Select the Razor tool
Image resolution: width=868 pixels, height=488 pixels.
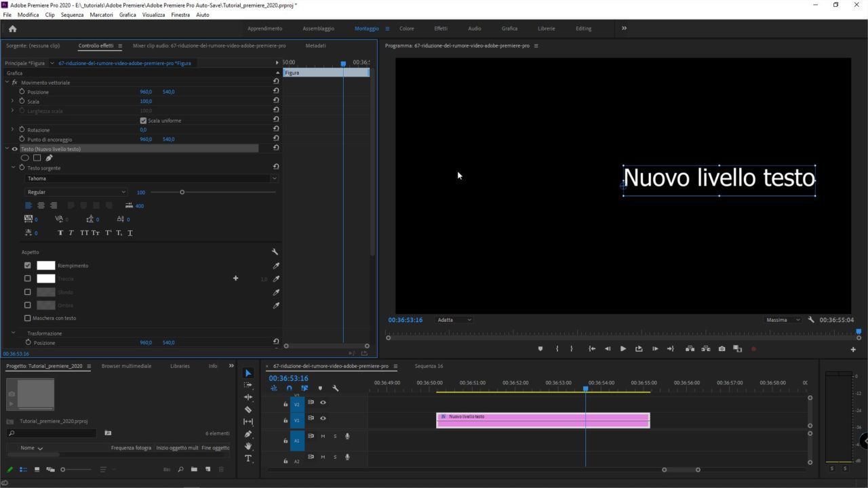coord(248,409)
